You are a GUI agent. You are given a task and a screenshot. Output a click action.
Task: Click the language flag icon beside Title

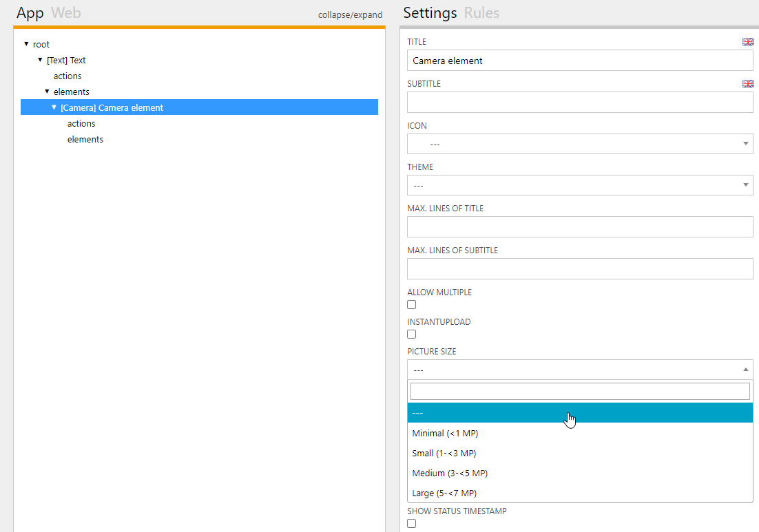[x=747, y=42]
